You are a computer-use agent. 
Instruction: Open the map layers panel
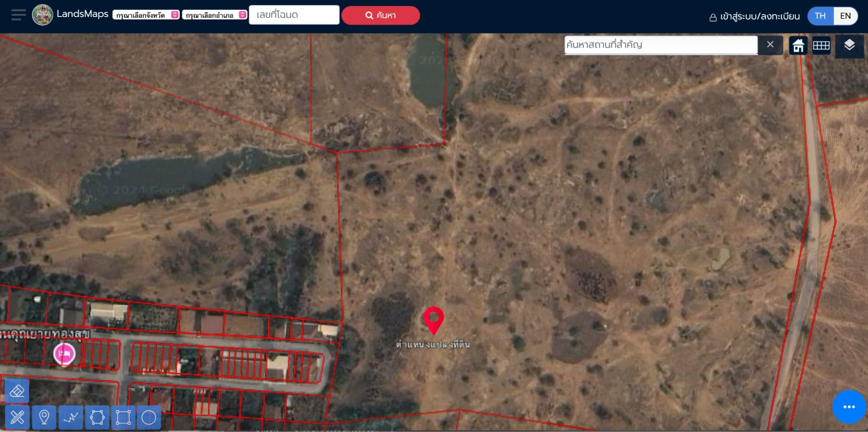pyautogui.click(x=849, y=45)
